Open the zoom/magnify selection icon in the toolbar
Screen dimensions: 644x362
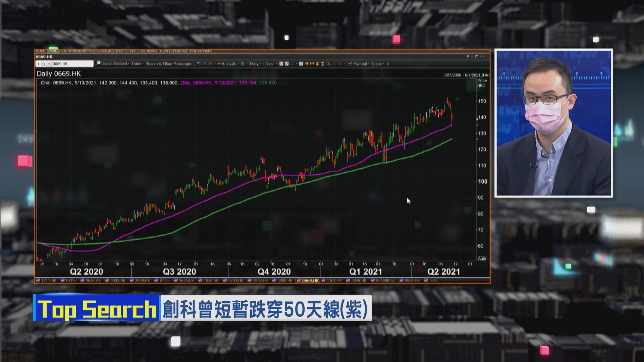click(x=328, y=64)
